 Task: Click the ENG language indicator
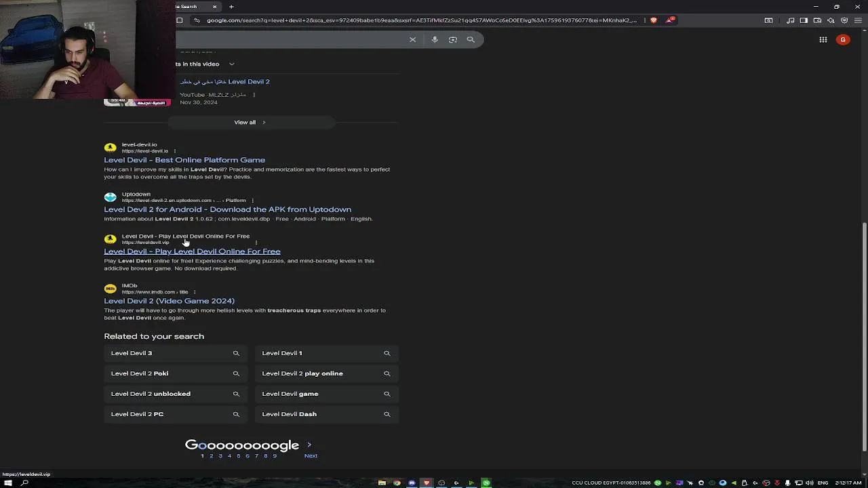[x=823, y=483]
